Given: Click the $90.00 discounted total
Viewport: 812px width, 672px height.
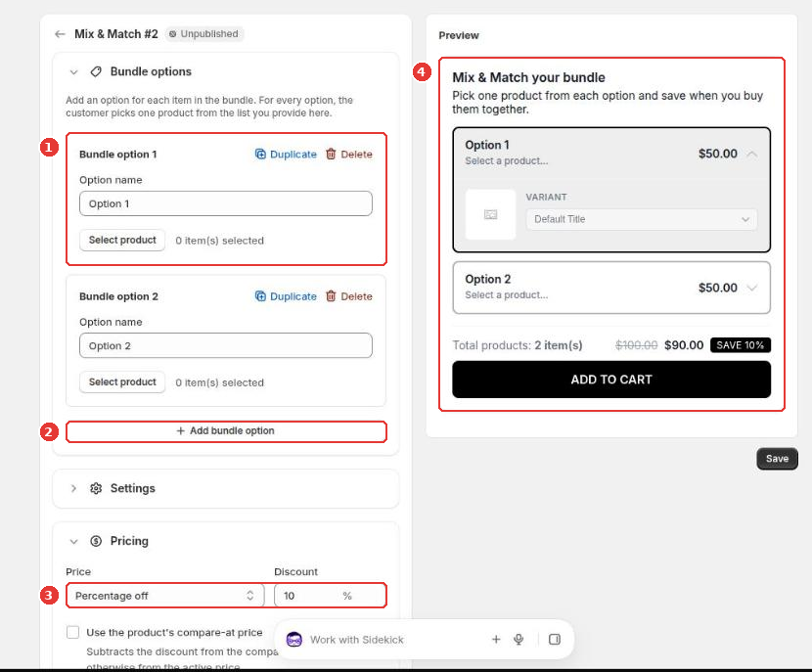Looking at the screenshot, I should point(684,345).
